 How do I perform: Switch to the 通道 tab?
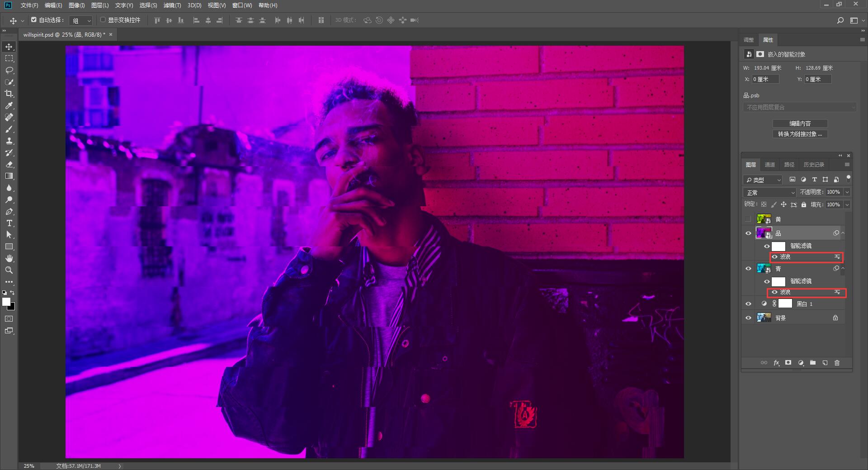pyautogui.click(x=770, y=165)
